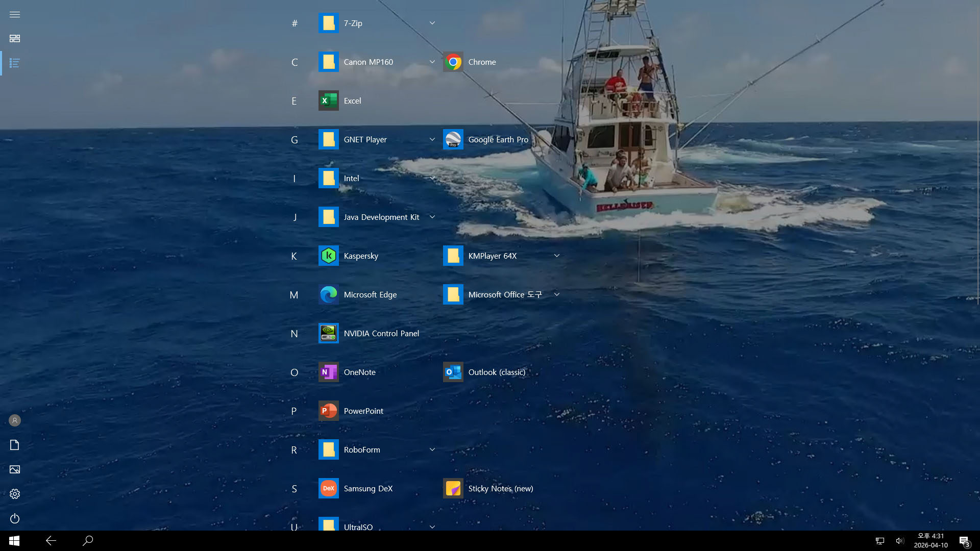Click the Windows Start button

[14, 541]
